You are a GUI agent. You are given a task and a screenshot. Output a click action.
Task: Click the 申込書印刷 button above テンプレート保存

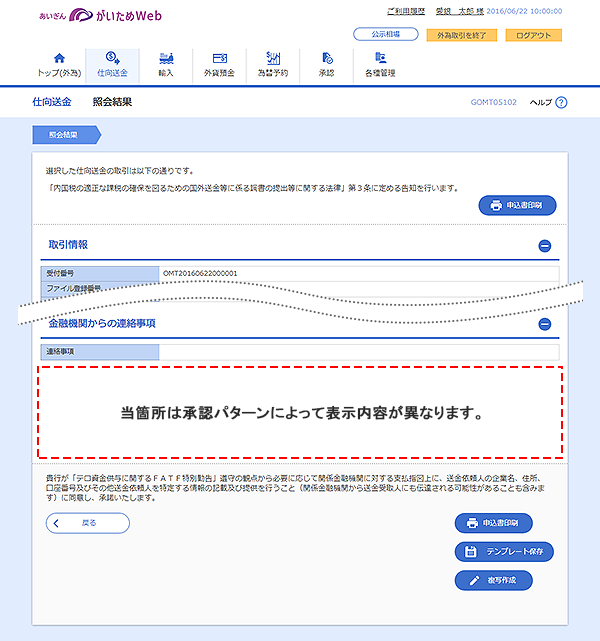click(x=494, y=523)
